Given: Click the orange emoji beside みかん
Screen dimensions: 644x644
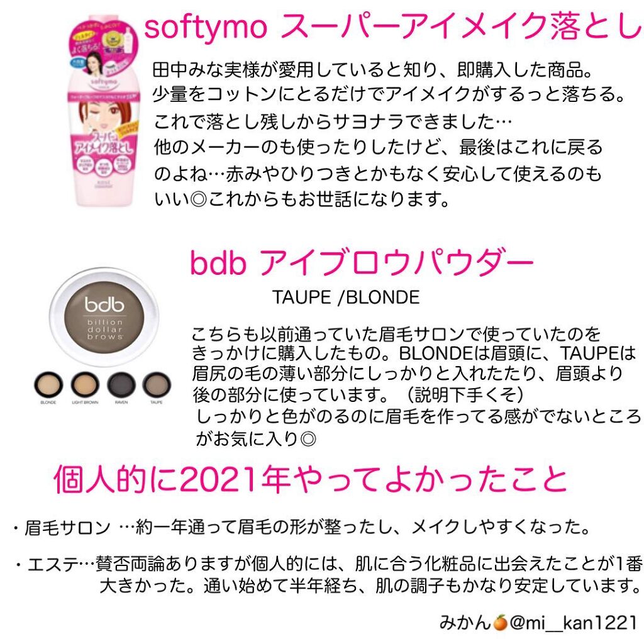Looking at the screenshot, I should 500,622.
